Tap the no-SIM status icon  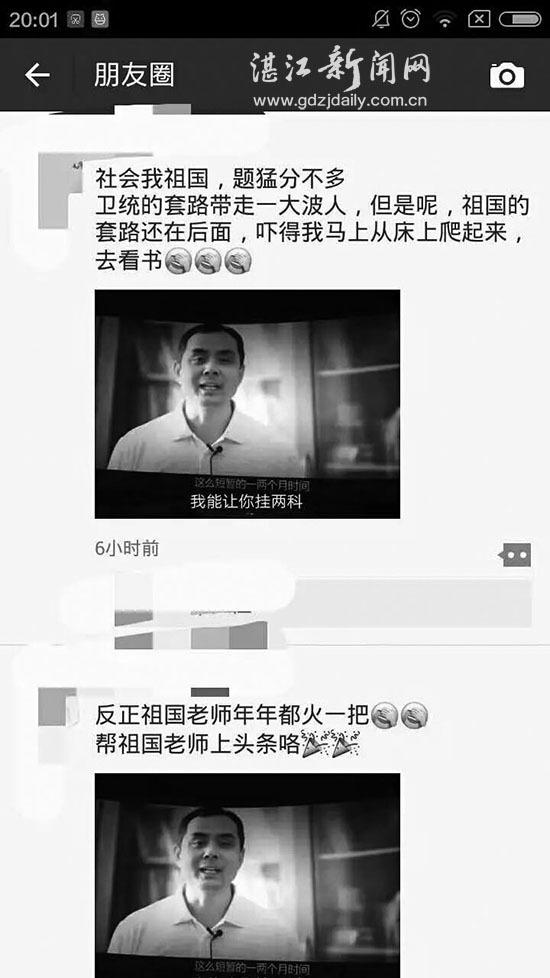(x=479, y=19)
